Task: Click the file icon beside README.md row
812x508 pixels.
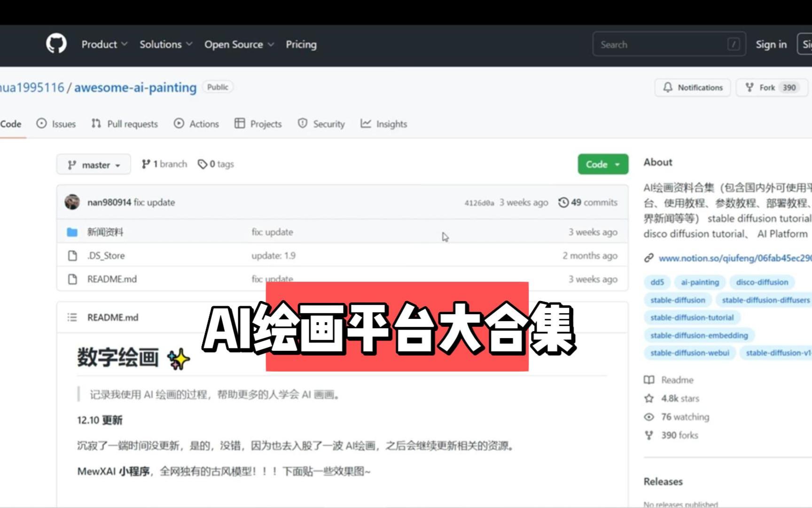Action: coord(72,279)
